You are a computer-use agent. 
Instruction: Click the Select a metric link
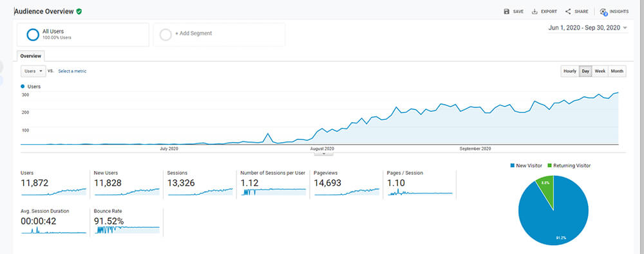(x=72, y=71)
